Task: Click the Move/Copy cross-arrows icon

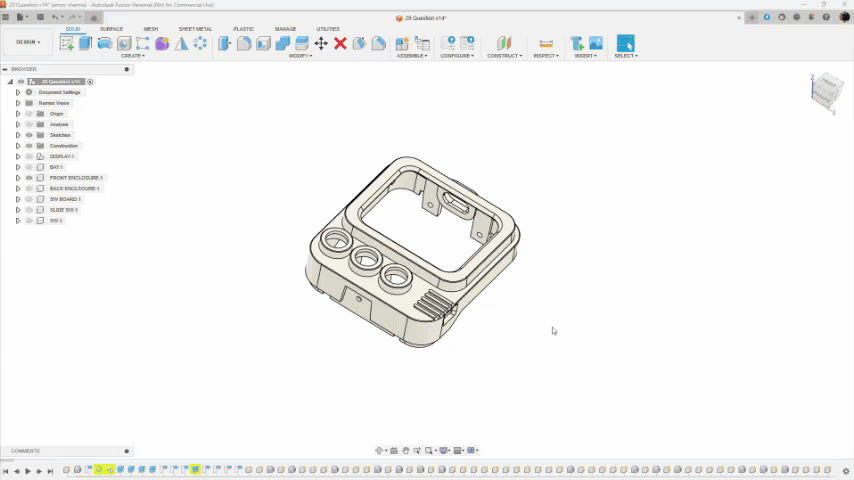Action: click(x=321, y=43)
